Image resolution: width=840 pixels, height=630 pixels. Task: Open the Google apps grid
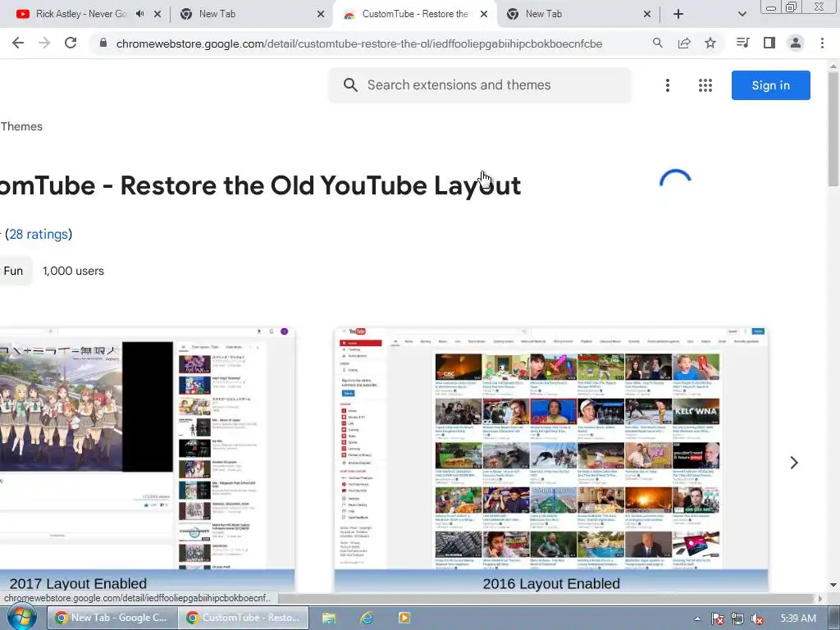tap(705, 85)
